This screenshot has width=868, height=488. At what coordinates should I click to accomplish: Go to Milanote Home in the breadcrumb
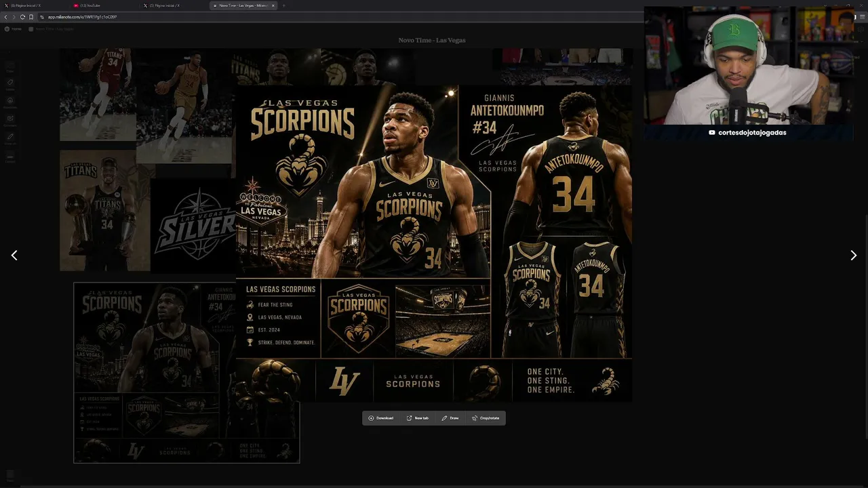point(13,29)
